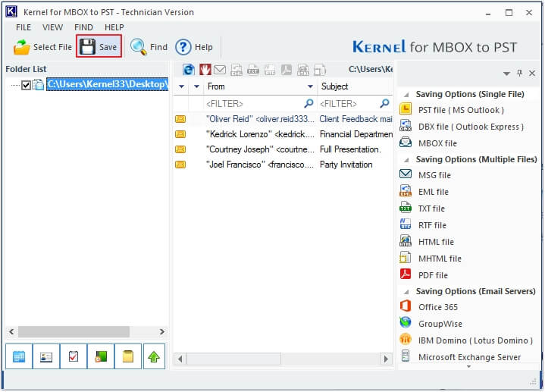This screenshot has height=392, width=545.
Task: Choose TXT file saving option
Action: pos(422,209)
